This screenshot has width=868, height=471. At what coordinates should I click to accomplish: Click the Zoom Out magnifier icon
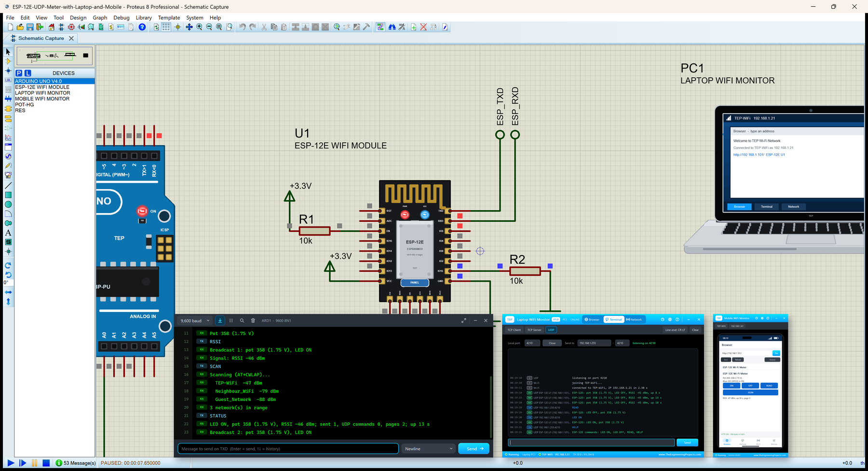[x=209, y=27]
